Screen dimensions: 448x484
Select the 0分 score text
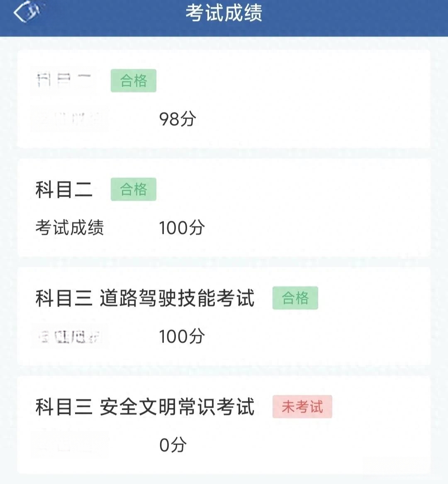(173, 445)
